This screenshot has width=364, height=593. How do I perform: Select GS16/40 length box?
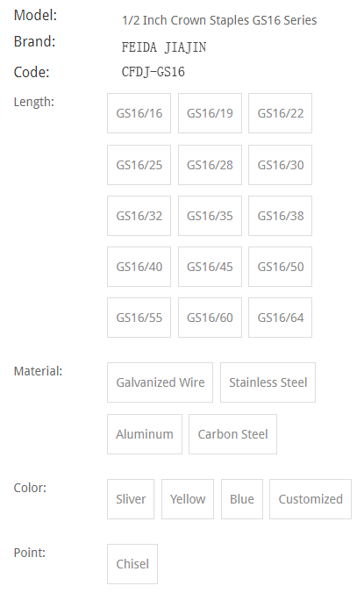click(x=139, y=267)
